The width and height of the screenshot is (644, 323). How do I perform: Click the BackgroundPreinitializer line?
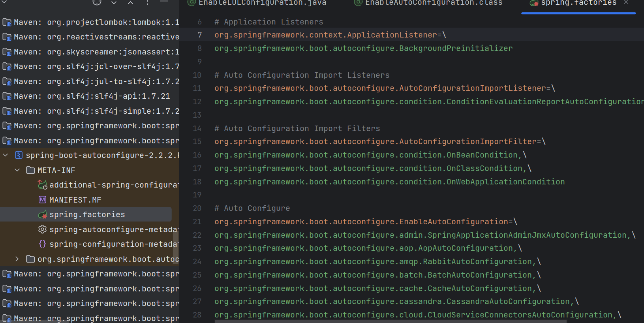[363, 48]
